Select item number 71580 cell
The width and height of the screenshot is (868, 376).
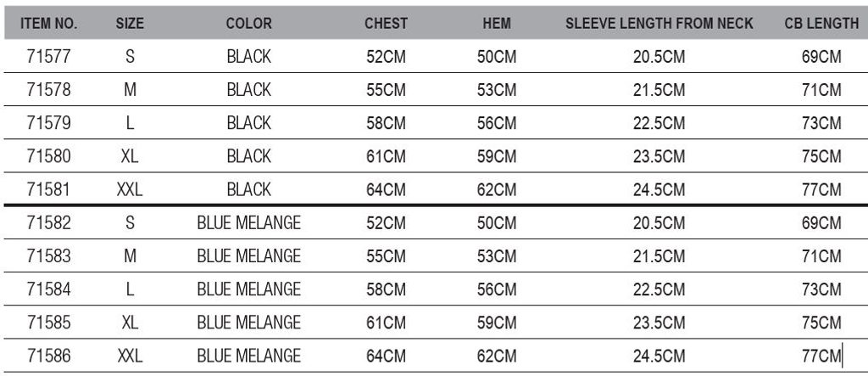click(x=48, y=156)
